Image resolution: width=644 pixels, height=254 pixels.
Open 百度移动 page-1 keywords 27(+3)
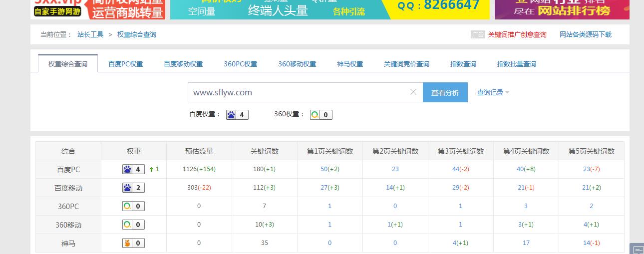330,188
